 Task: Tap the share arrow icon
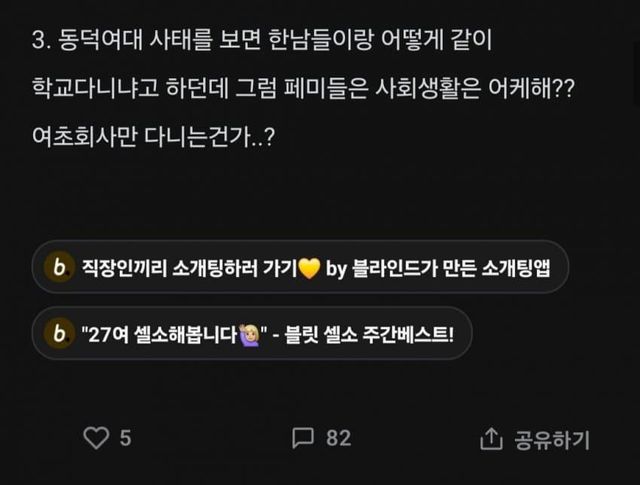pyautogui.click(x=491, y=438)
